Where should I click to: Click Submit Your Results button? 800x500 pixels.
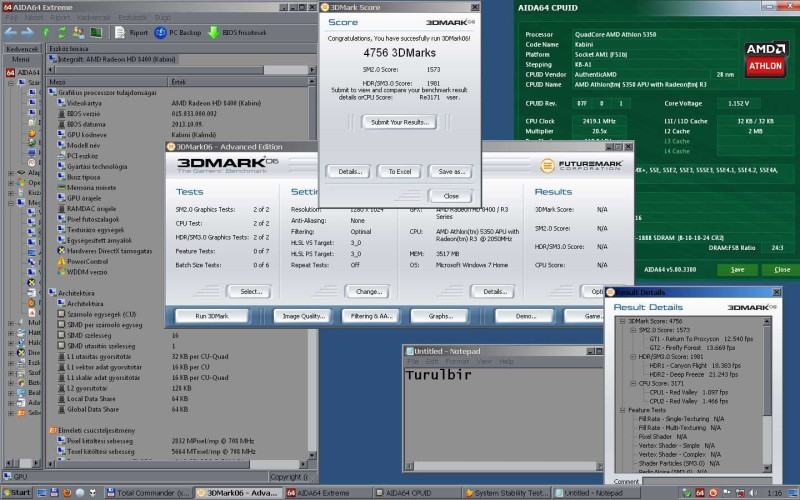pos(400,122)
